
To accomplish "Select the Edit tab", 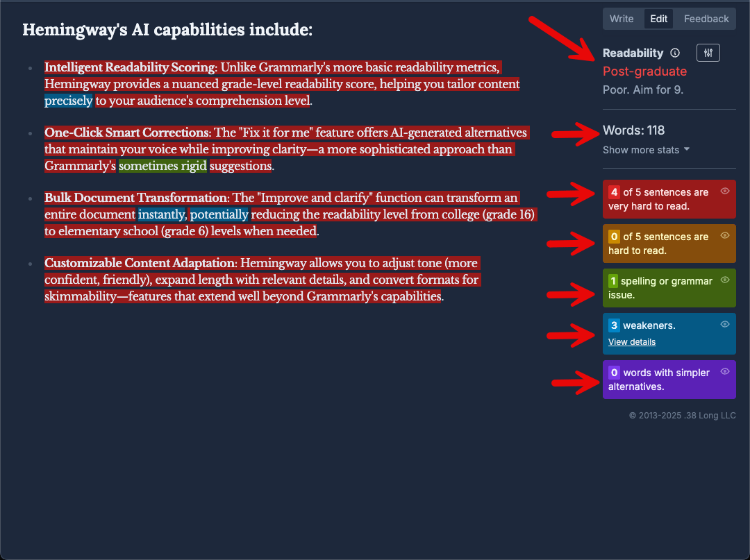I will pos(658,19).
